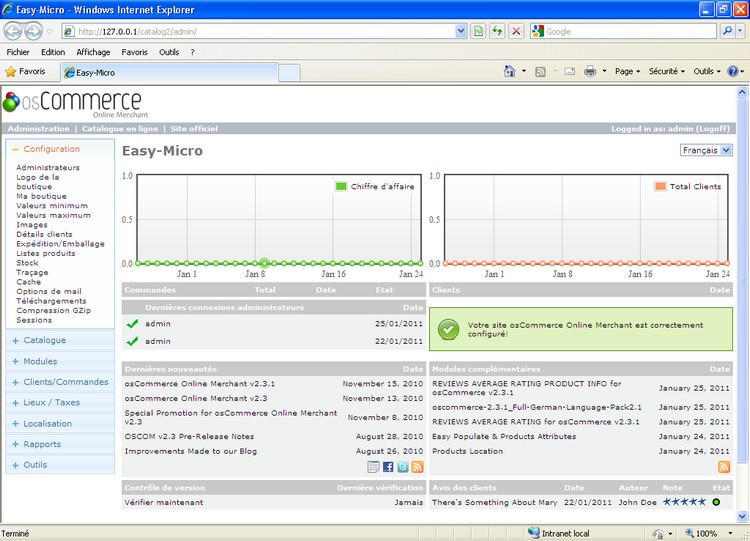The height and width of the screenshot is (541, 750).
Task: Expand the Localisation section
Action: click(60, 423)
